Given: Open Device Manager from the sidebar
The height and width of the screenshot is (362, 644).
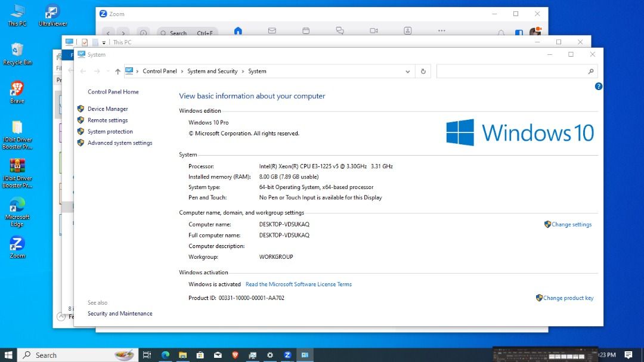Looking at the screenshot, I should click(107, 109).
